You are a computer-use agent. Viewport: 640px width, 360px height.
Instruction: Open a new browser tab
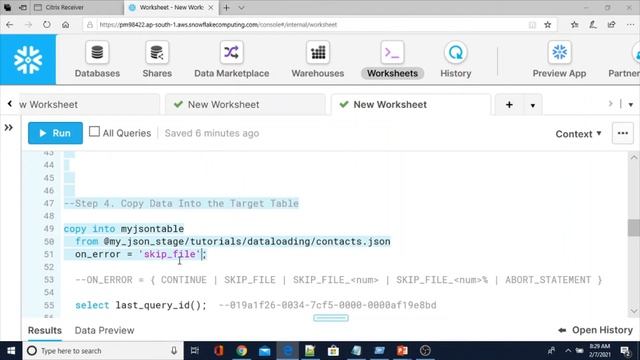click(x=227, y=7)
